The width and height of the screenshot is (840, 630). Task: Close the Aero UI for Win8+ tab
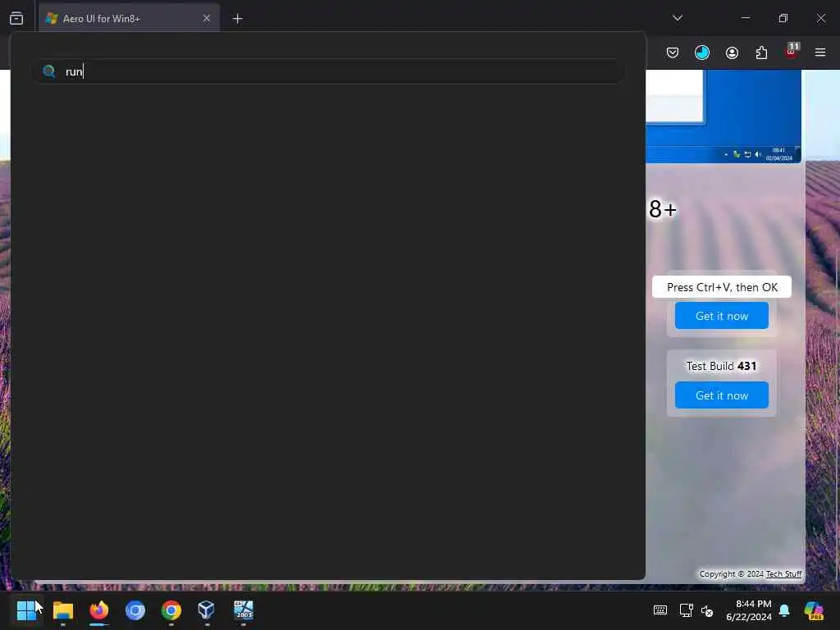tap(207, 19)
